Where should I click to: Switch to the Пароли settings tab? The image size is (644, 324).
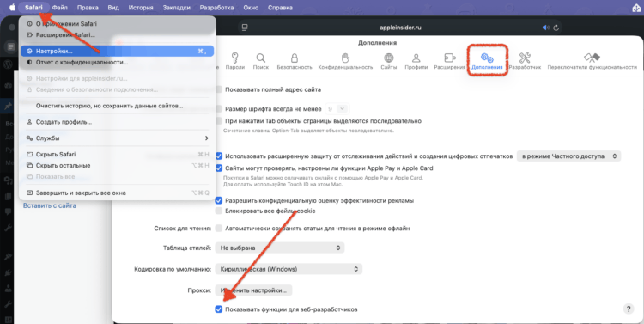[235, 61]
